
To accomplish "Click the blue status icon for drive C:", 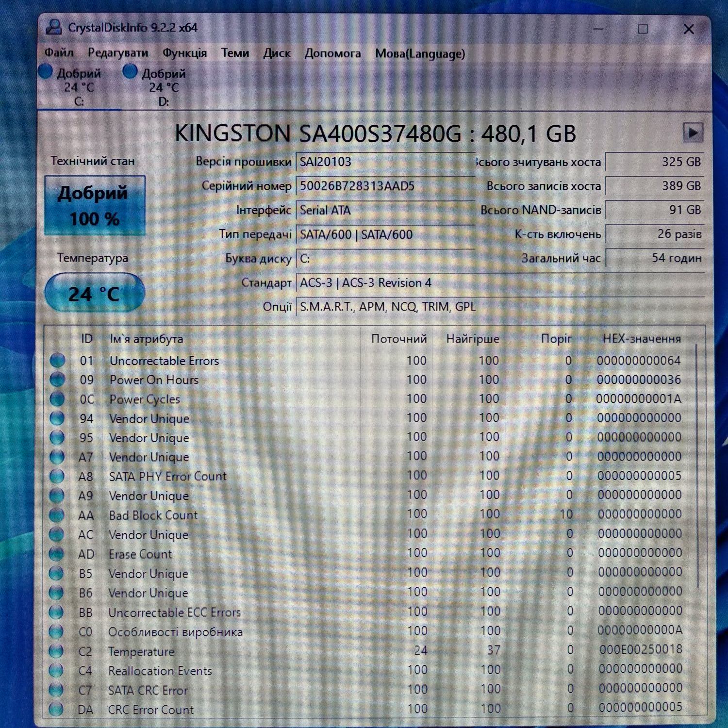I will point(46,72).
